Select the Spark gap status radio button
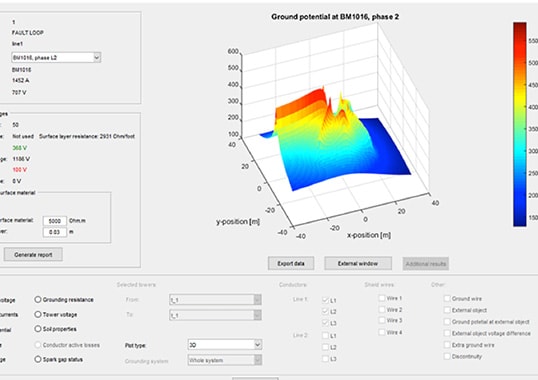This screenshot has height=380, width=538. [38, 359]
